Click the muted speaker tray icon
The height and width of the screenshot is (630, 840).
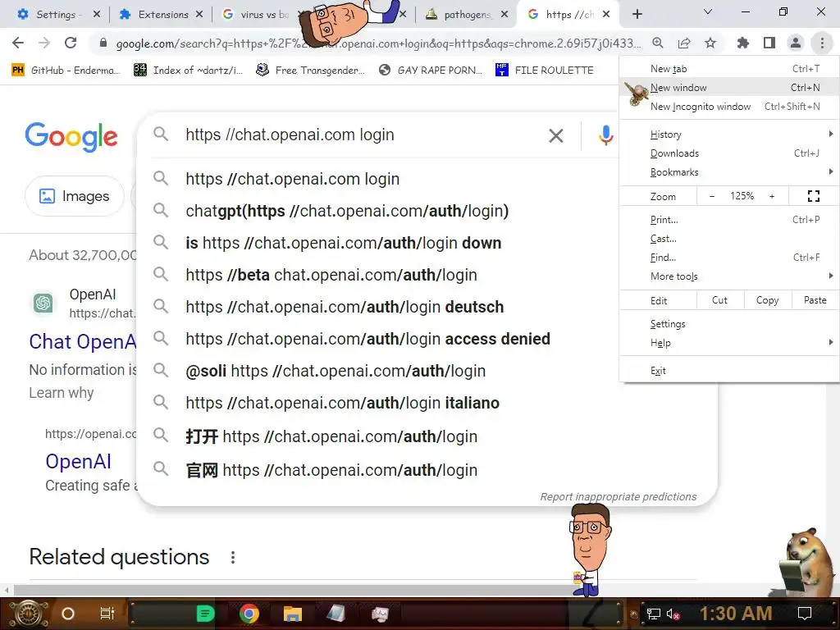point(673,614)
